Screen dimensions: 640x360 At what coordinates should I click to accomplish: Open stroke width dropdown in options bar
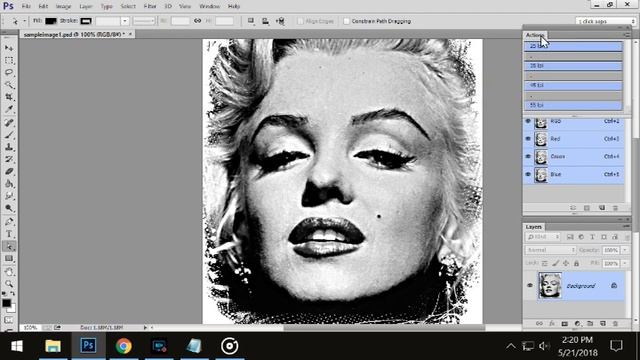(125, 21)
